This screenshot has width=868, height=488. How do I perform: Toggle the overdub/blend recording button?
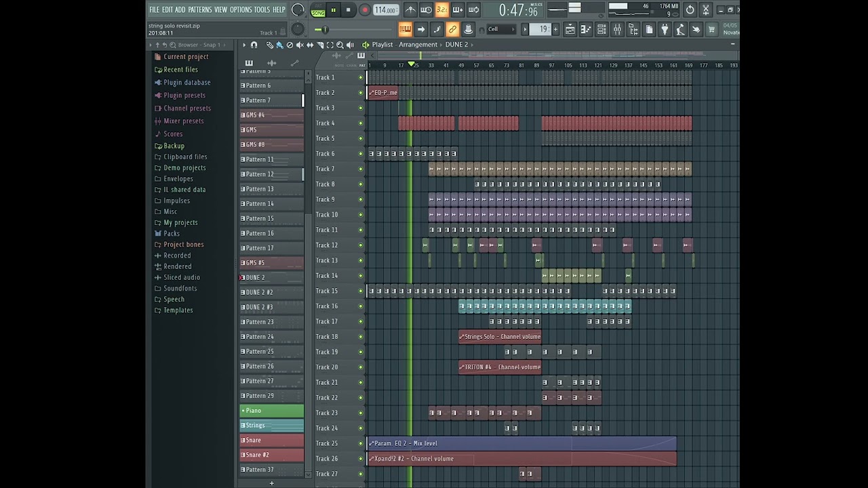click(458, 9)
